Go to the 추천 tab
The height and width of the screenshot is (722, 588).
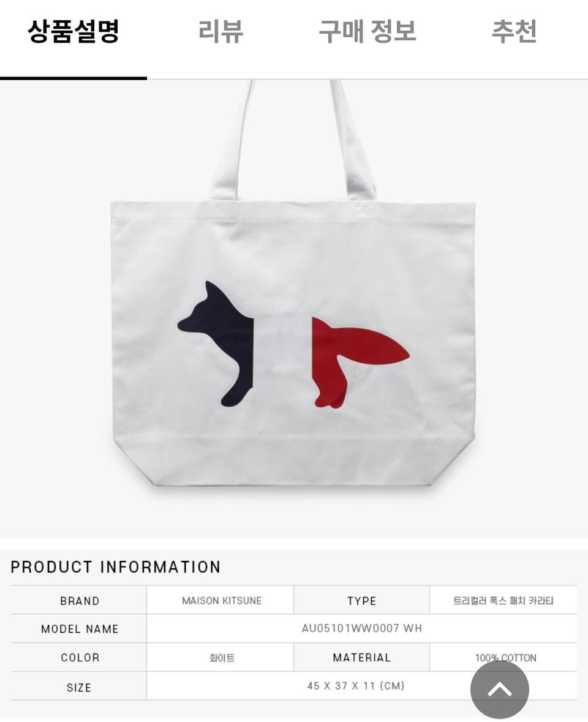click(514, 31)
